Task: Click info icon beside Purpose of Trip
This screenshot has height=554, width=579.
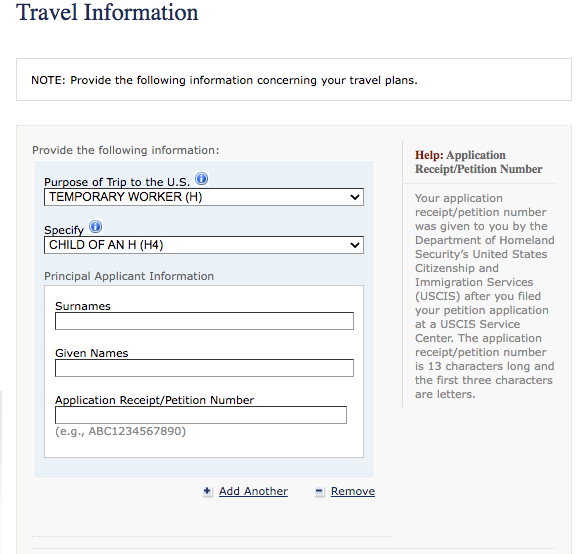Action: coord(202,179)
